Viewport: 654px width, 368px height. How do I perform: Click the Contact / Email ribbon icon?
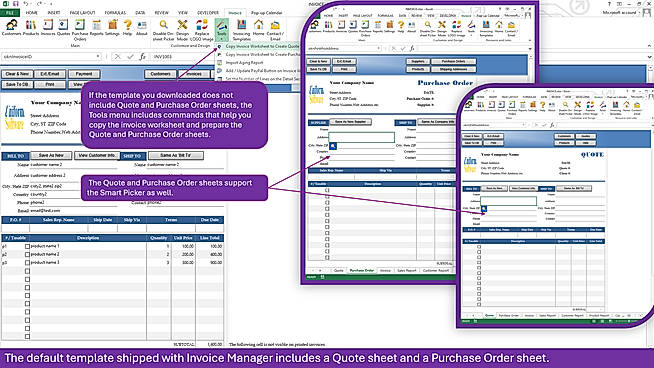(x=275, y=30)
